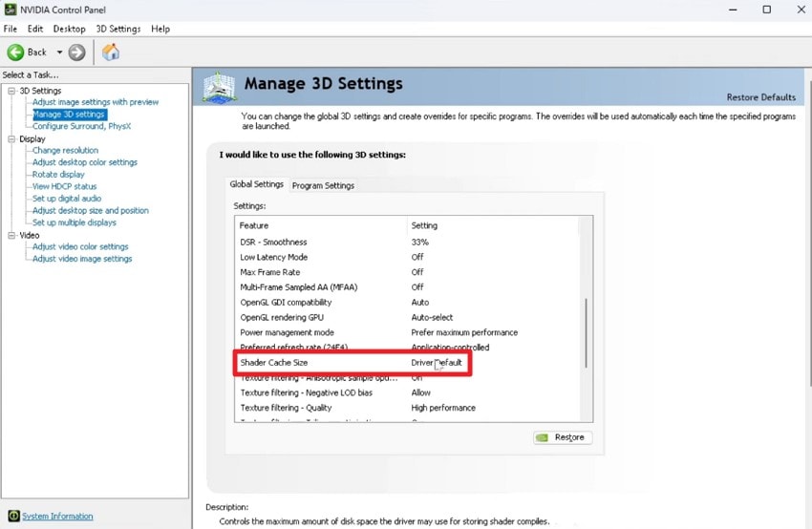812x529 pixels.
Task: Open the Edit menu
Action: pyautogui.click(x=35, y=29)
